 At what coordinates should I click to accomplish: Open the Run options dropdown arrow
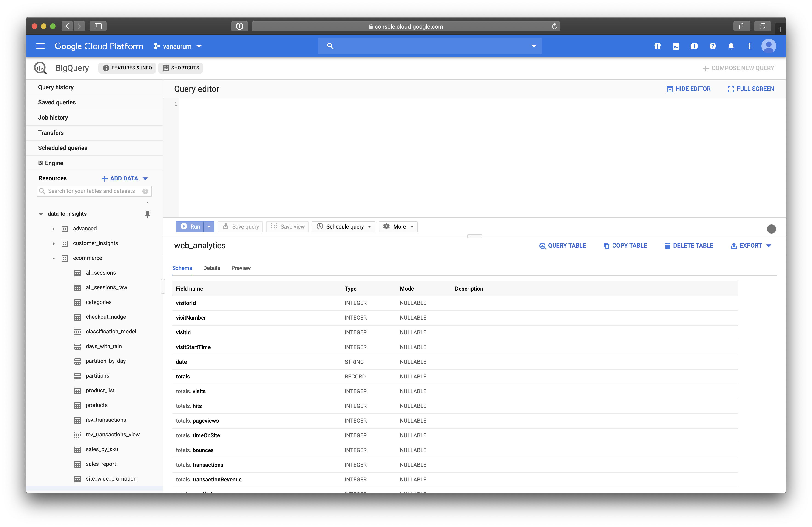coord(209,227)
